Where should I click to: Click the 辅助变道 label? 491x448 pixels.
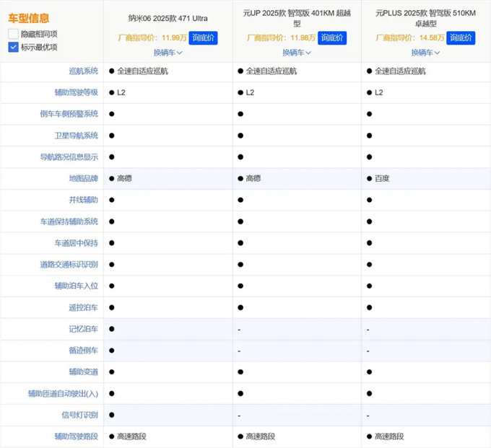tap(84, 372)
